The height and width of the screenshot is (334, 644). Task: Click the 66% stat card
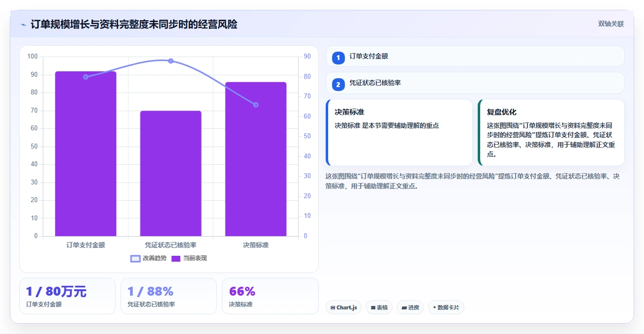[270, 296]
